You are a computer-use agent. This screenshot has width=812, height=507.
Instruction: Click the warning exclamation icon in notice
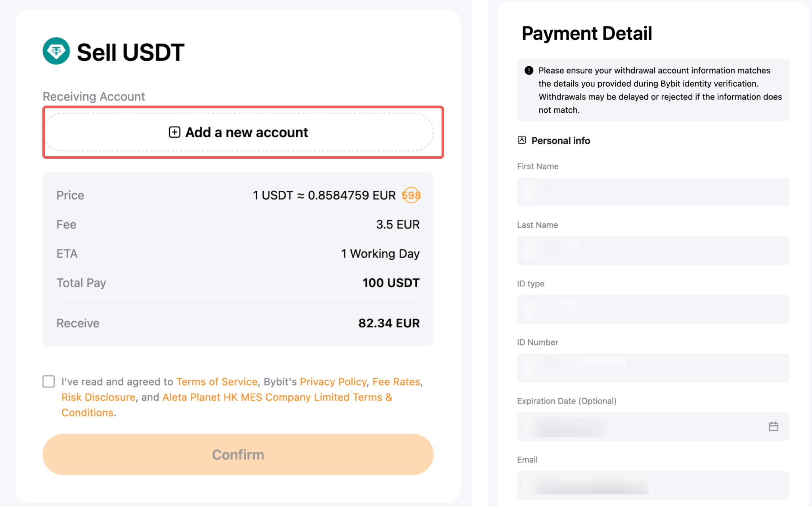tap(529, 71)
